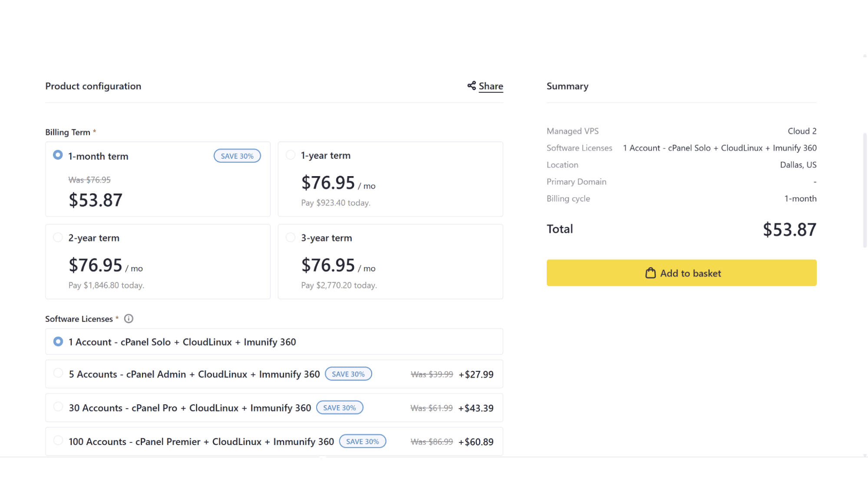Select the 1-month term radio button
The image size is (868, 488).
click(58, 155)
